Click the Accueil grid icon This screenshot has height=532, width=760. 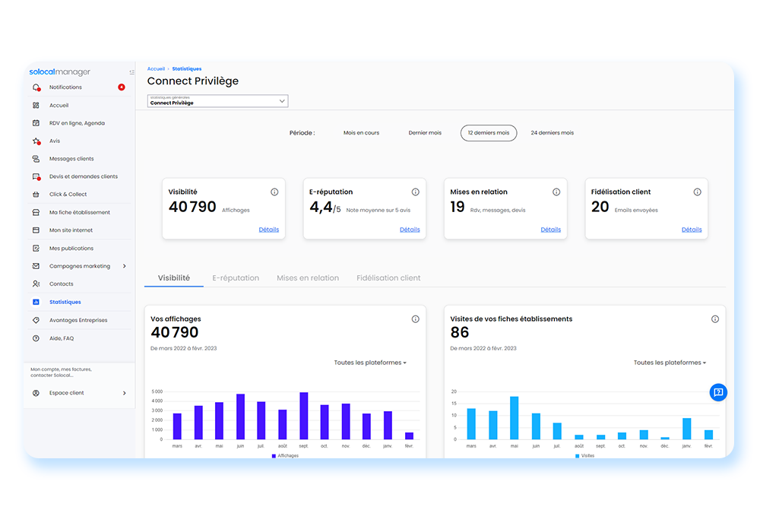click(36, 105)
